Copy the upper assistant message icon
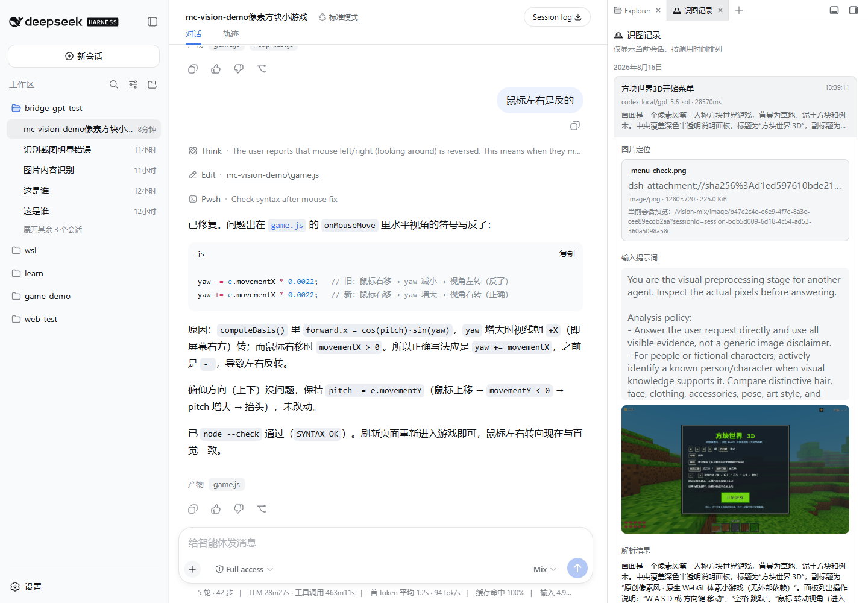Viewport: 868px width, 603px height. tap(193, 69)
